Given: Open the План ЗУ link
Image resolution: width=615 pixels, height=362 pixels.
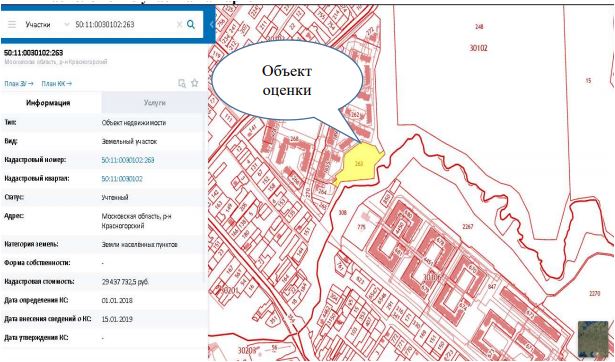Looking at the screenshot, I should [x=19, y=84].
